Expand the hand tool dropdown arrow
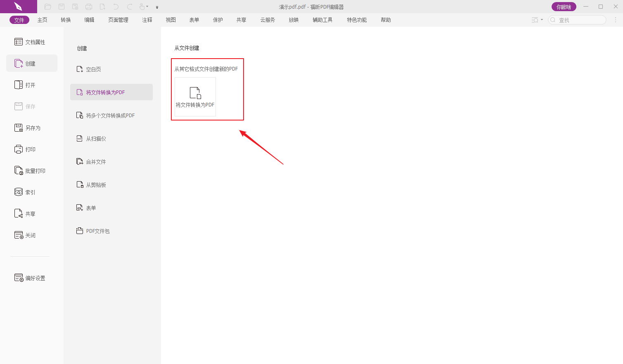The width and height of the screenshot is (623, 364). click(x=147, y=7)
